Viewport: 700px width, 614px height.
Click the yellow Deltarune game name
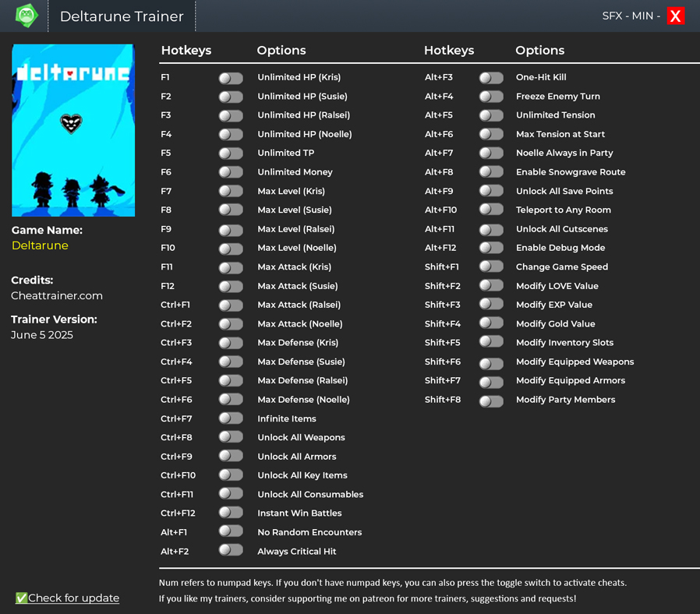[x=41, y=245]
